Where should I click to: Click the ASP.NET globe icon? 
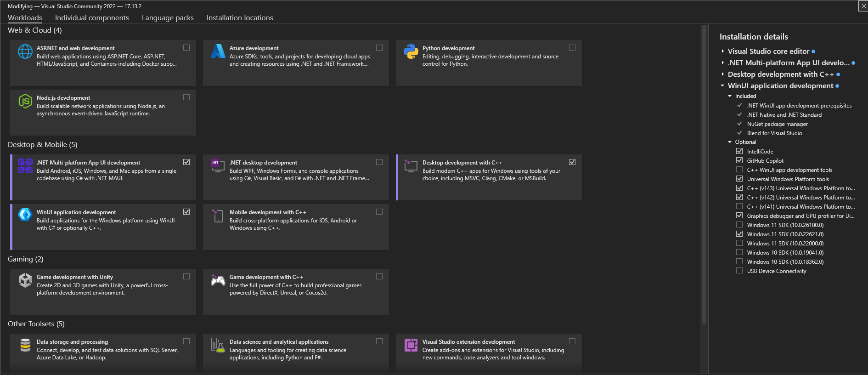[25, 51]
